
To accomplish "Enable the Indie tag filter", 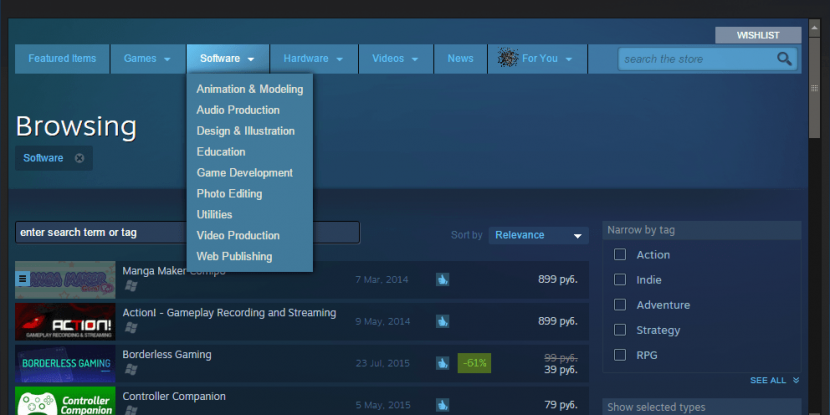I will pos(620,280).
